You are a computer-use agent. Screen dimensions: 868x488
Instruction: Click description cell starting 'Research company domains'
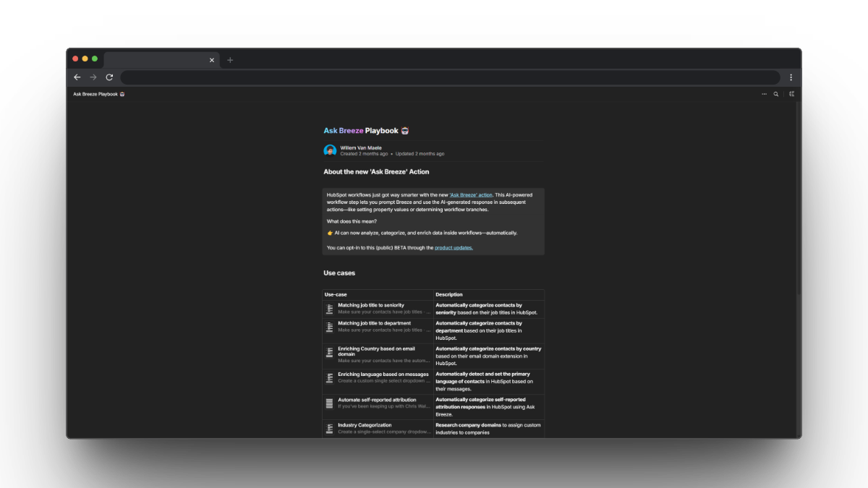tap(488, 429)
